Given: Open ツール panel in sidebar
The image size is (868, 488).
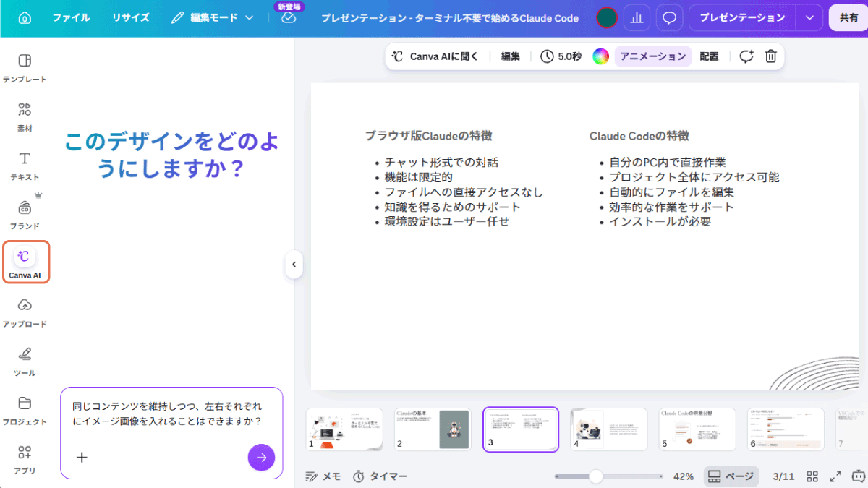Looking at the screenshot, I should coord(25,361).
